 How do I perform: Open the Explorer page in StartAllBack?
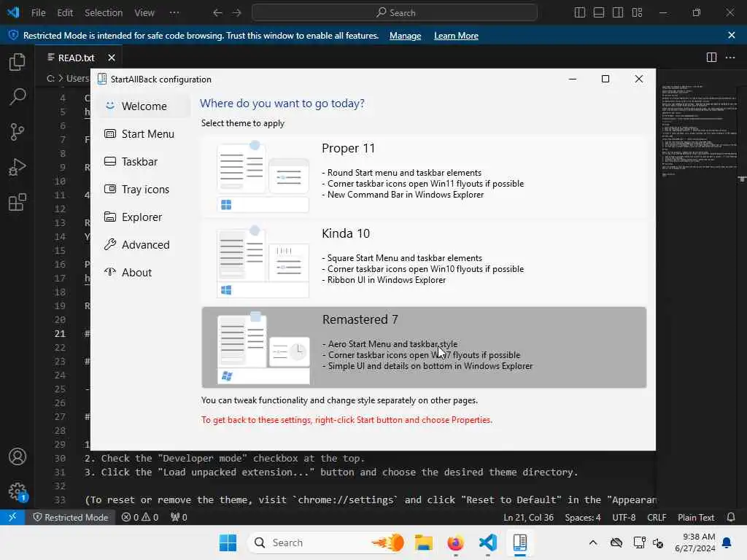144,217
